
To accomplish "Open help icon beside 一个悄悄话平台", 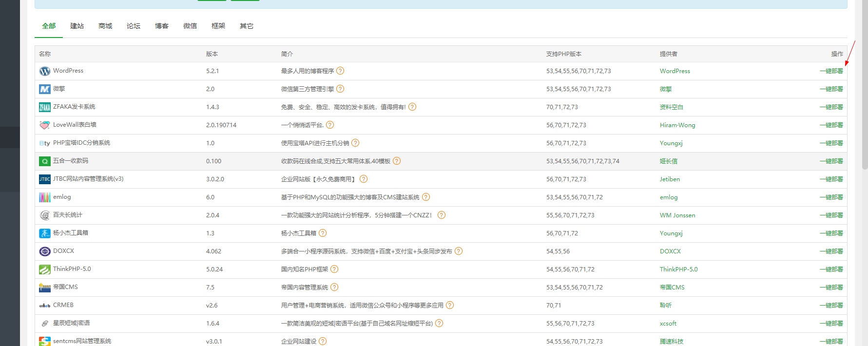I will (330, 125).
